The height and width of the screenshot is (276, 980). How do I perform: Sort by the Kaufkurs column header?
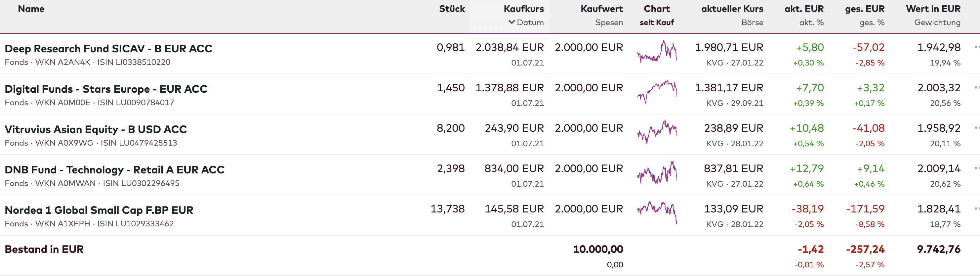[523, 9]
